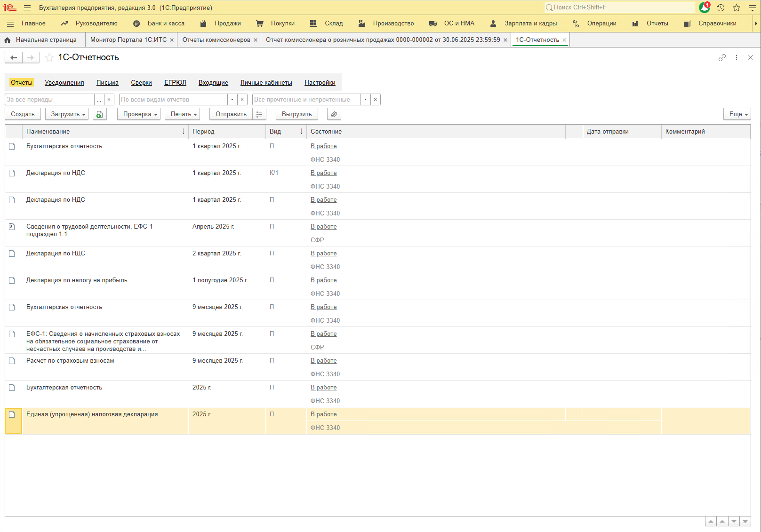Open the sending stages list icon
The image size is (761, 532).
259,114
